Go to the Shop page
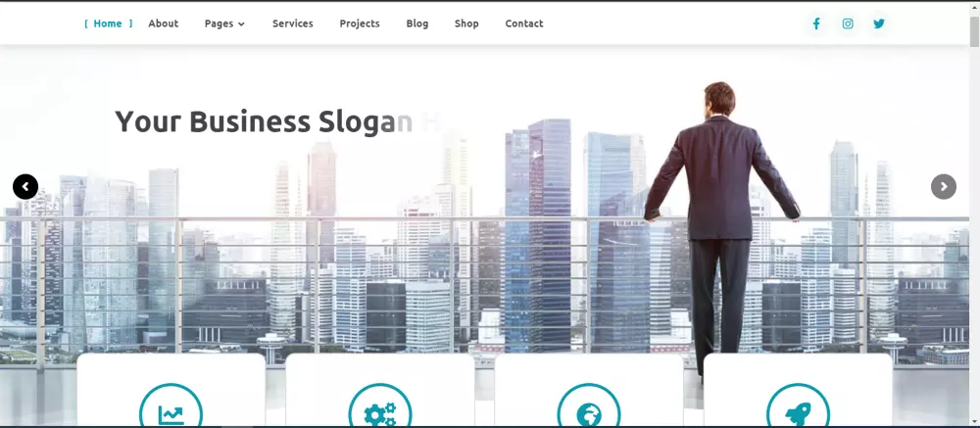 point(466,24)
